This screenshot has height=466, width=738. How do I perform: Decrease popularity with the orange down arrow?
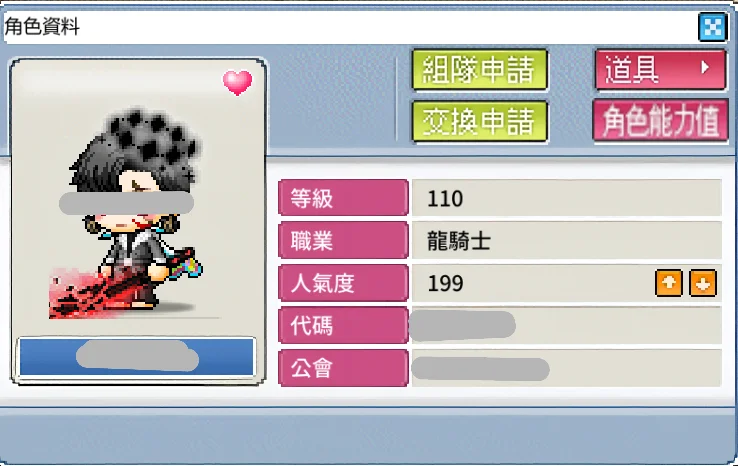click(703, 283)
